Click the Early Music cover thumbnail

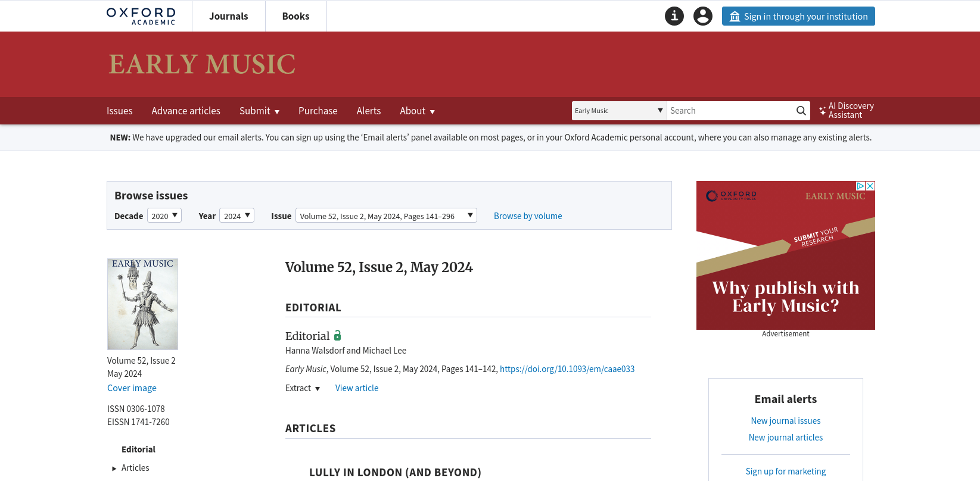142,304
